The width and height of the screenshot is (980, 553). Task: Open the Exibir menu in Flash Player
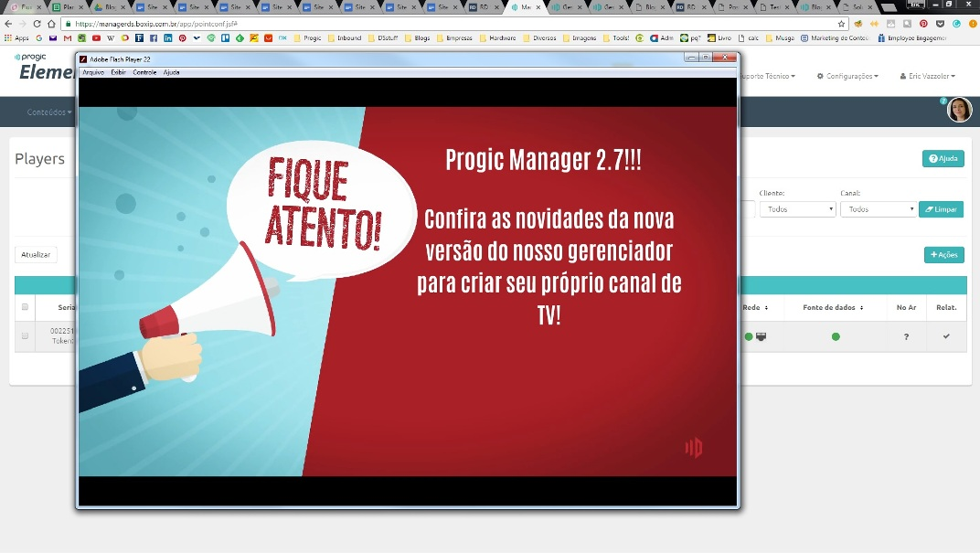tap(118, 72)
